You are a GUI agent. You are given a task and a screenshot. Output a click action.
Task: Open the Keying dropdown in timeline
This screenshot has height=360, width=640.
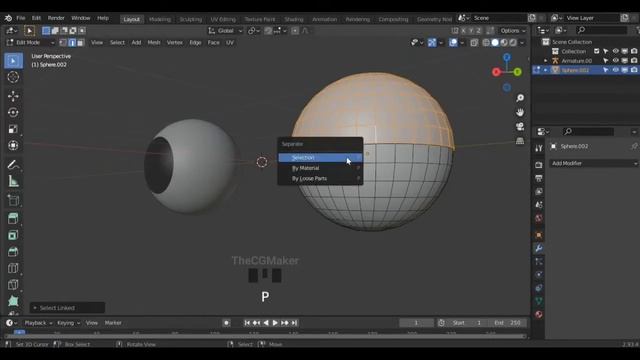68,323
